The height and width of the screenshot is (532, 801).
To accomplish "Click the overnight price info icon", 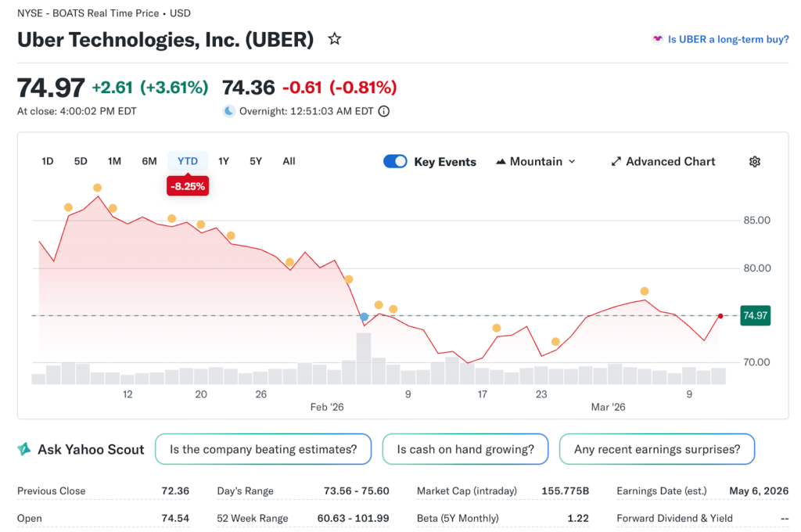I will click(384, 111).
